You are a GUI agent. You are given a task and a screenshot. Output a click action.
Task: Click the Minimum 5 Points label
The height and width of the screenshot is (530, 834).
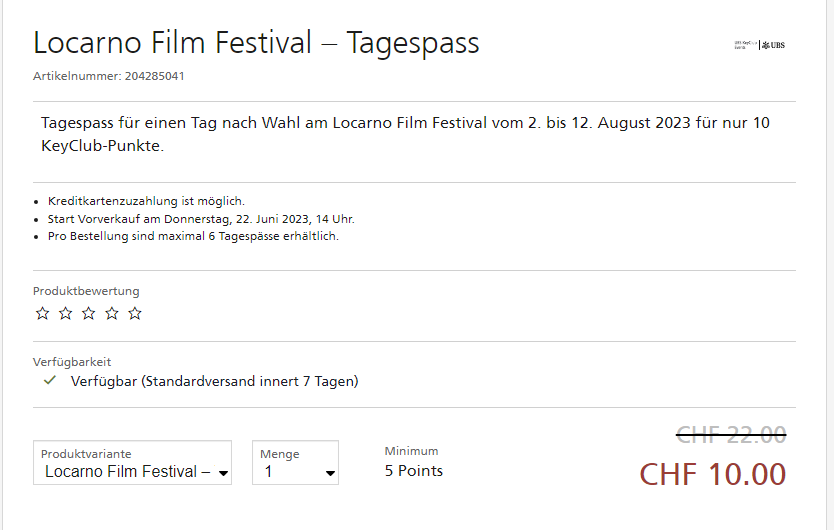click(413, 462)
